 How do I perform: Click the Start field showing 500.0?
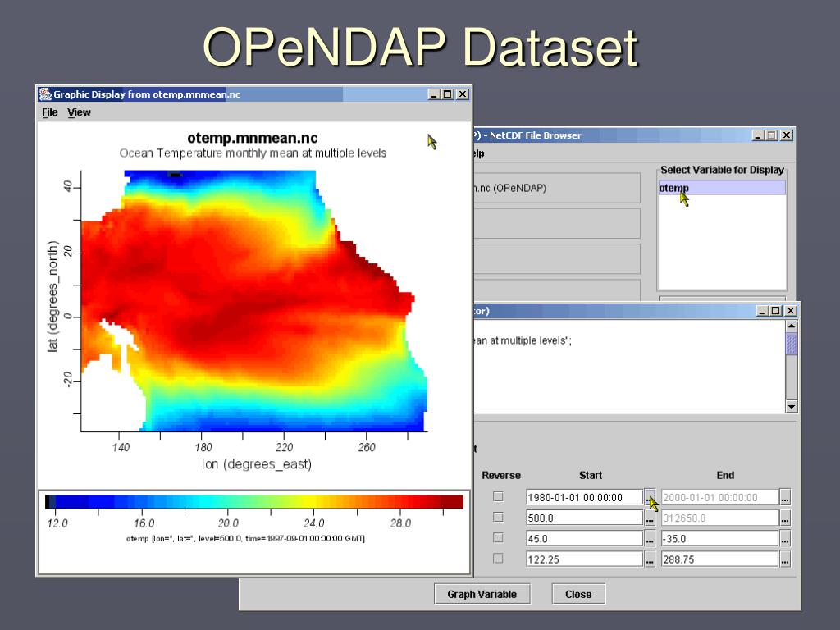[x=584, y=518]
